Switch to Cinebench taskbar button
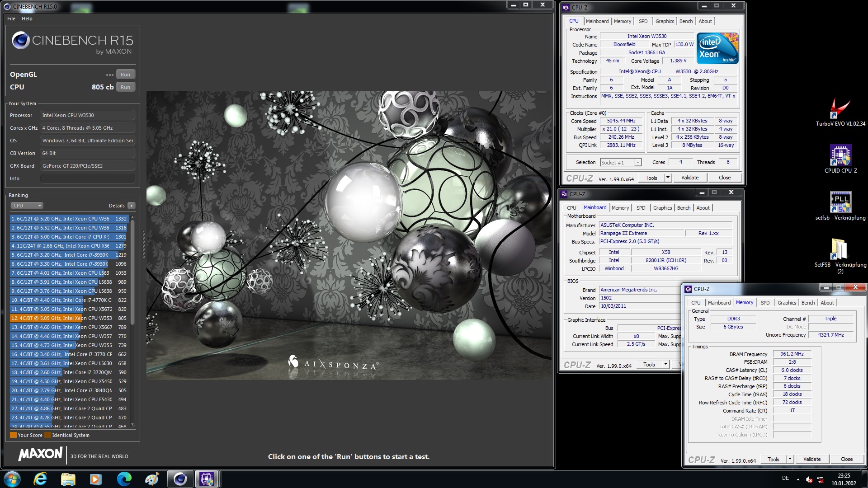Viewport: 868px width, 488px height. (180, 479)
